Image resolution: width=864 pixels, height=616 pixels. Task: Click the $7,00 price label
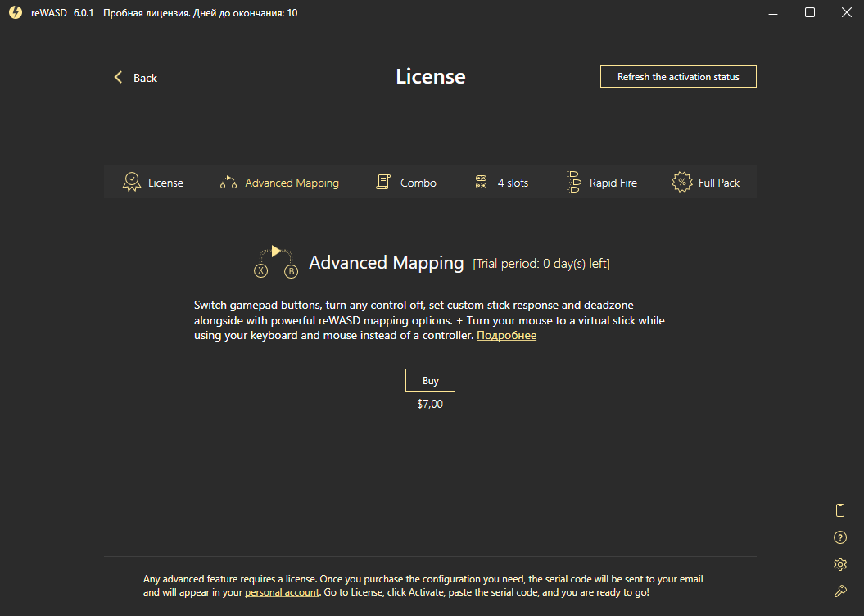[430, 404]
